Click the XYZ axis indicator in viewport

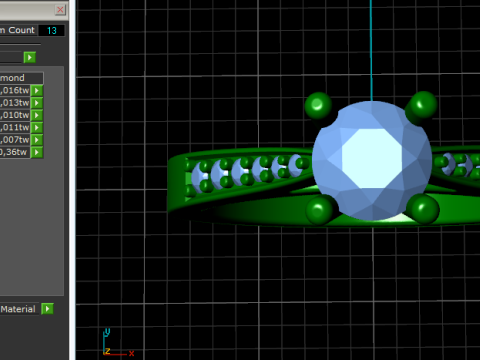click(x=117, y=342)
